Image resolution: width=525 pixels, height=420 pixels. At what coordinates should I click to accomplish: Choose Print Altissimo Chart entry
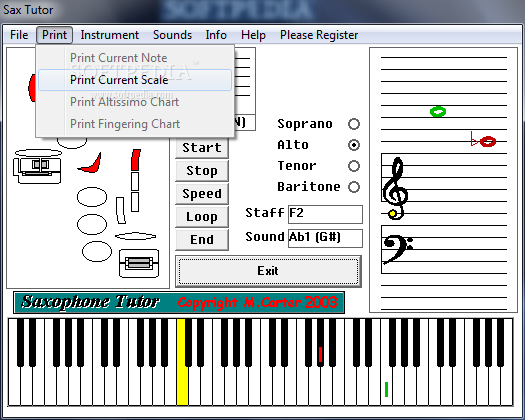click(x=135, y=102)
